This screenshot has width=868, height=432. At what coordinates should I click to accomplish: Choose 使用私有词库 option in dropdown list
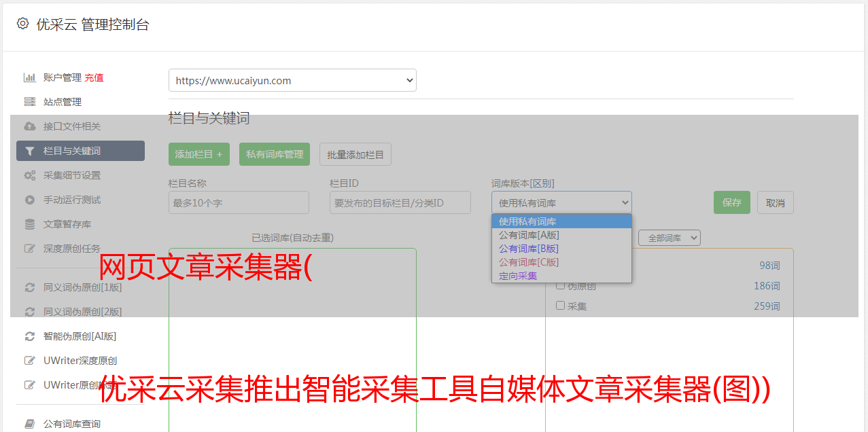pyautogui.click(x=561, y=221)
